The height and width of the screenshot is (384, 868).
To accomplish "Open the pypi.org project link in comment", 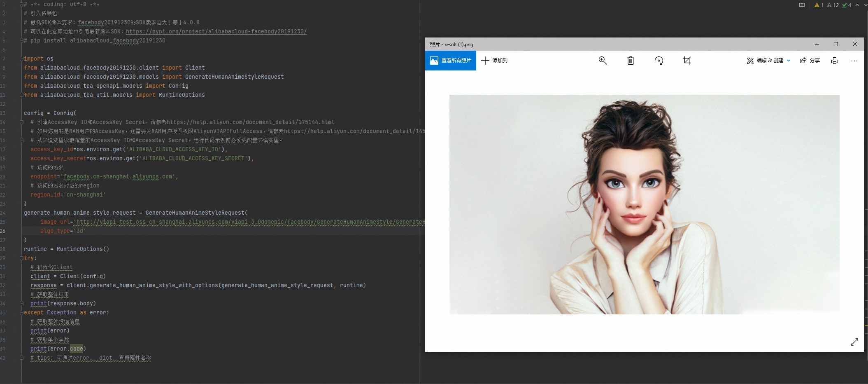I will coord(216,31).
